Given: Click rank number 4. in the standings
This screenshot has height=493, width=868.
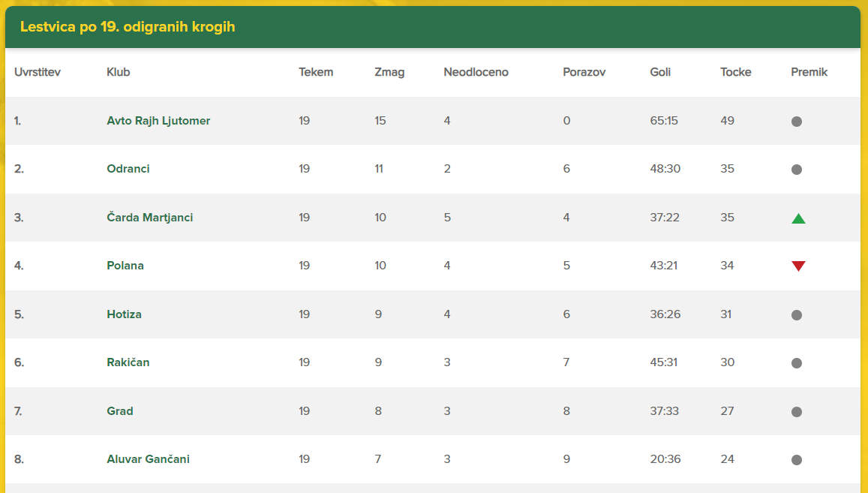Looking at the screenshot, I should click(19, 266).
